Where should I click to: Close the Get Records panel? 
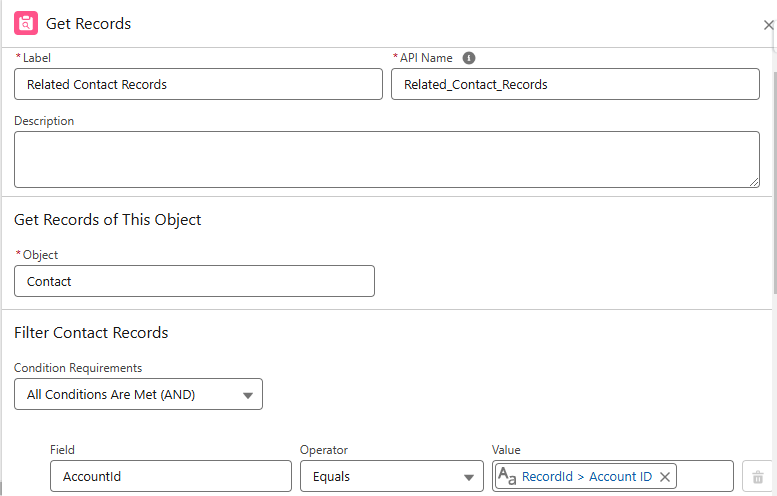(769, 25)
